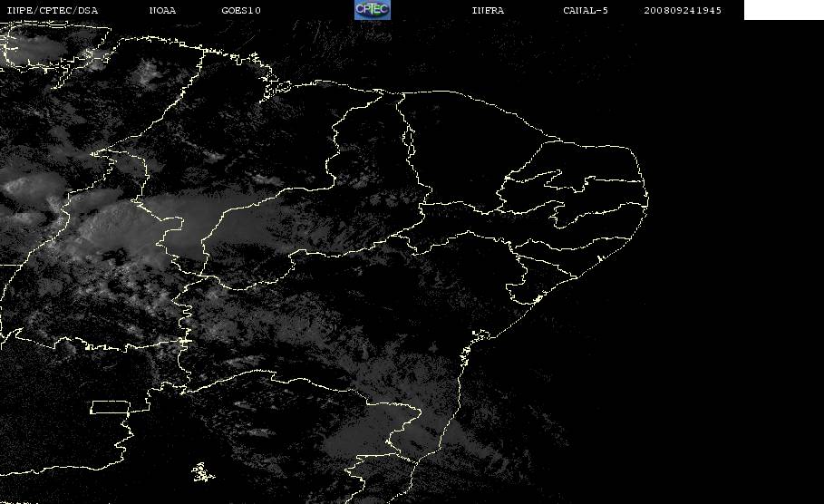Screen dimensions: 824x504
Task: Click the white rectangle in header corner
Action: point(784,10)
